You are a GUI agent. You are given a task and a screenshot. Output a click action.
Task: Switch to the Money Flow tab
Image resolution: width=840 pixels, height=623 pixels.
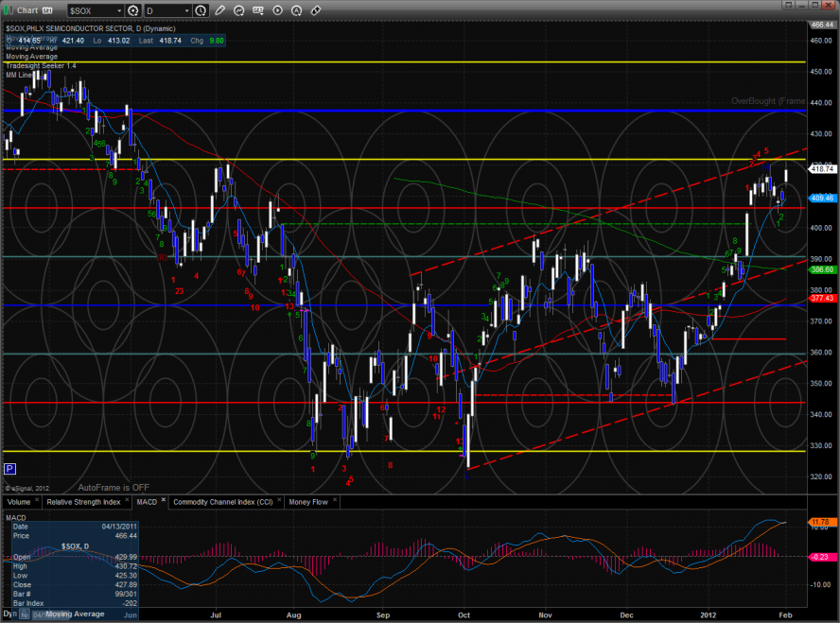point(308,502)
